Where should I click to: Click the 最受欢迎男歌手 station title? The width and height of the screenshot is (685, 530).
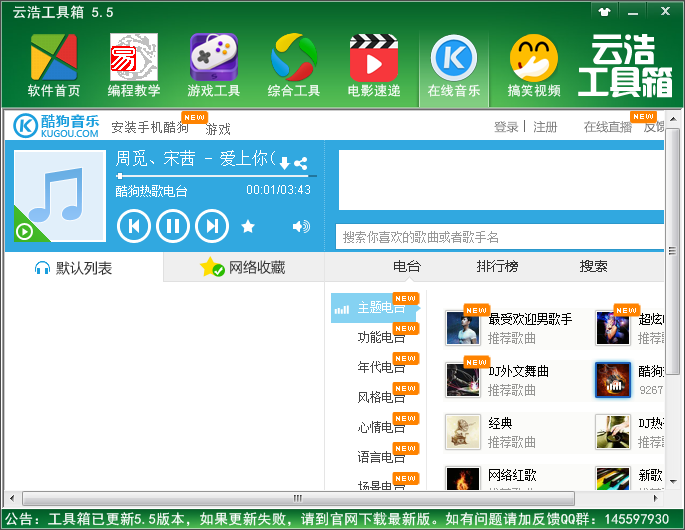[530, 319]
